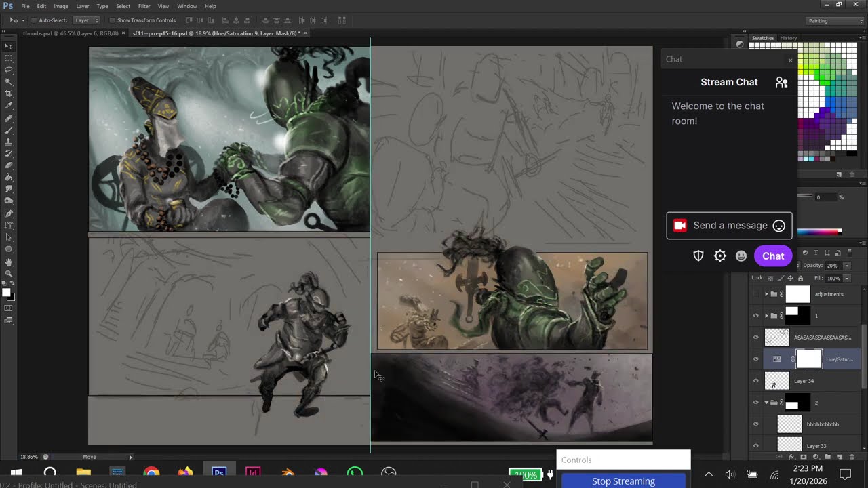Hide Hue/Saturation layer eye

tap(756, 359)
